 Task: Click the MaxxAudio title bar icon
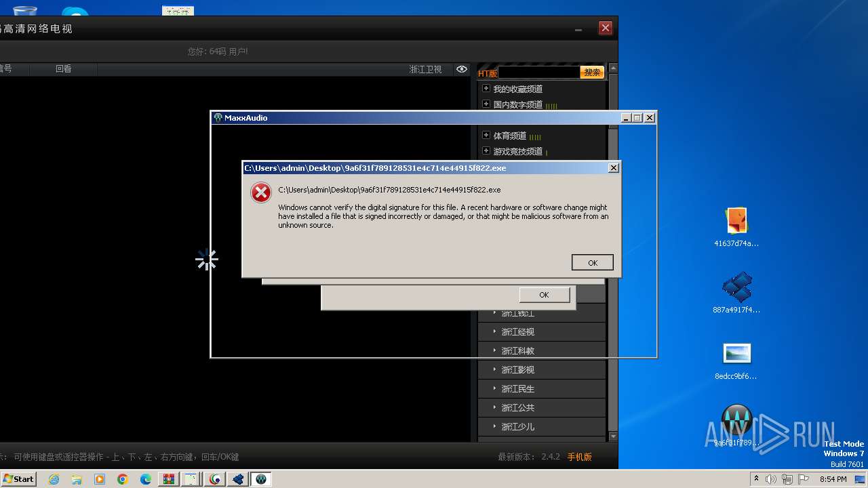(218, 117)
